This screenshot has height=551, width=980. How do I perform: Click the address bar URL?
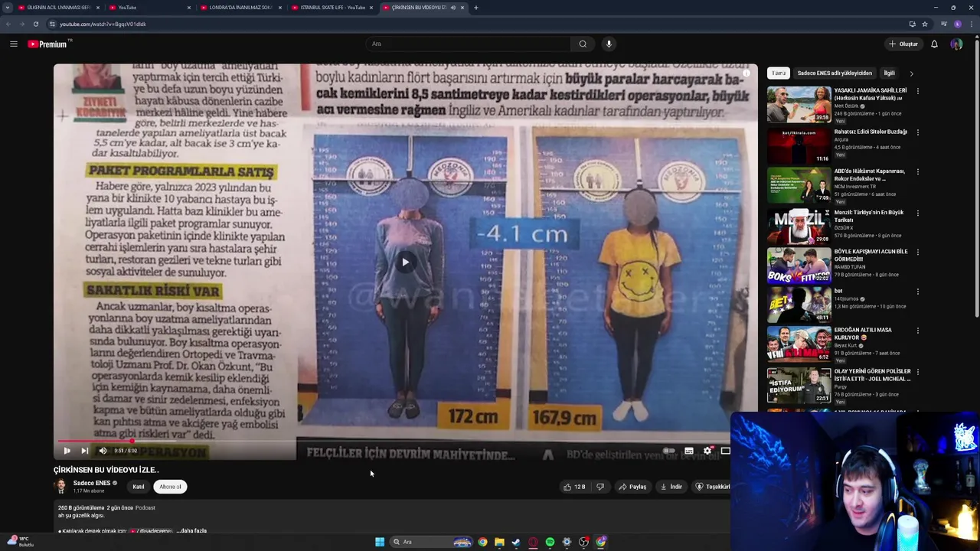(x=103, y=24)
